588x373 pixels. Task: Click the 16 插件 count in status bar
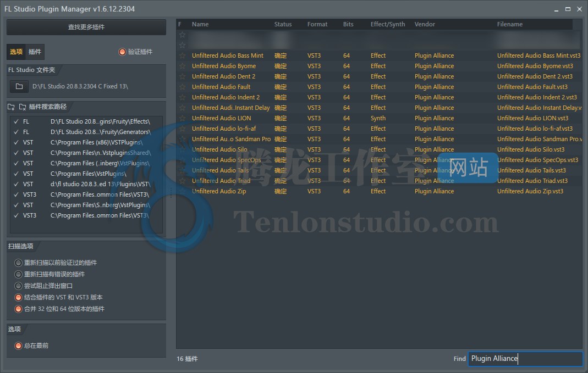click(x=187, y=359)
